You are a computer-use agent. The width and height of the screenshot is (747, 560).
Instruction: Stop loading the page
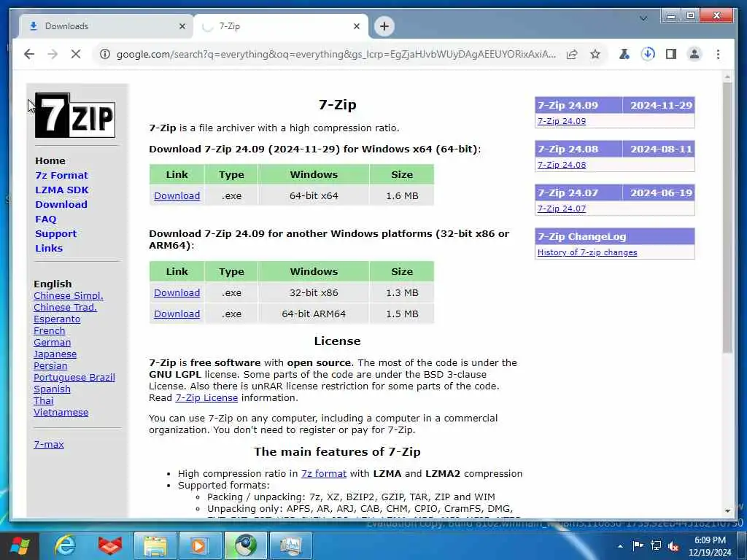76,54
